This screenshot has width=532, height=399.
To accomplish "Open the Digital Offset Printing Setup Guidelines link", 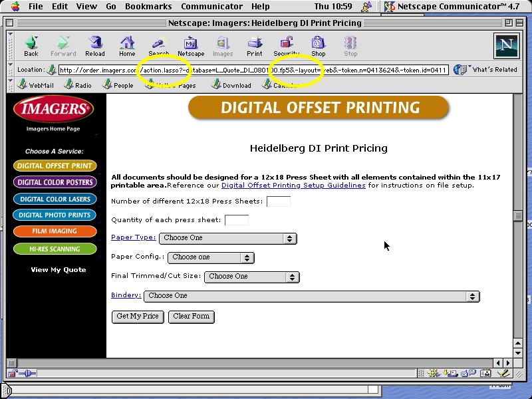I will 293,186.
